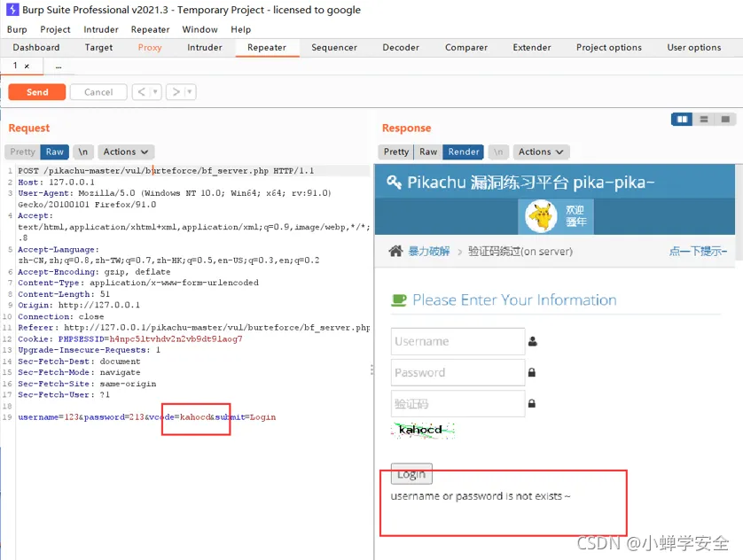Screen dimensions: 743x560
Task: Add a new Repeater tab
Action: 59,66
